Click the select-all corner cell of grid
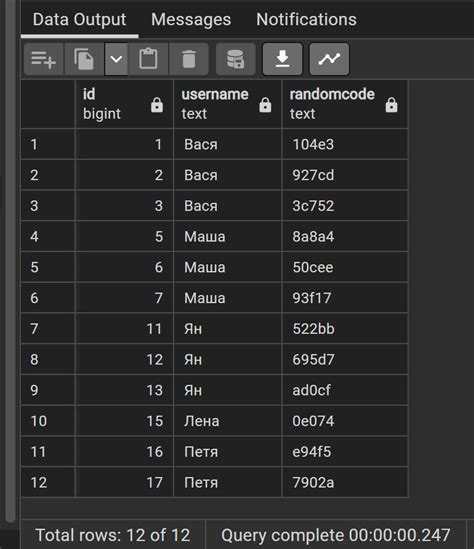The height and width of the screenshot is (549, 474). point(48,104)
